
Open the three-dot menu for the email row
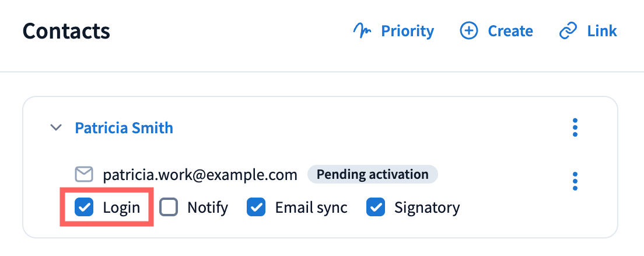pos(575,181)
